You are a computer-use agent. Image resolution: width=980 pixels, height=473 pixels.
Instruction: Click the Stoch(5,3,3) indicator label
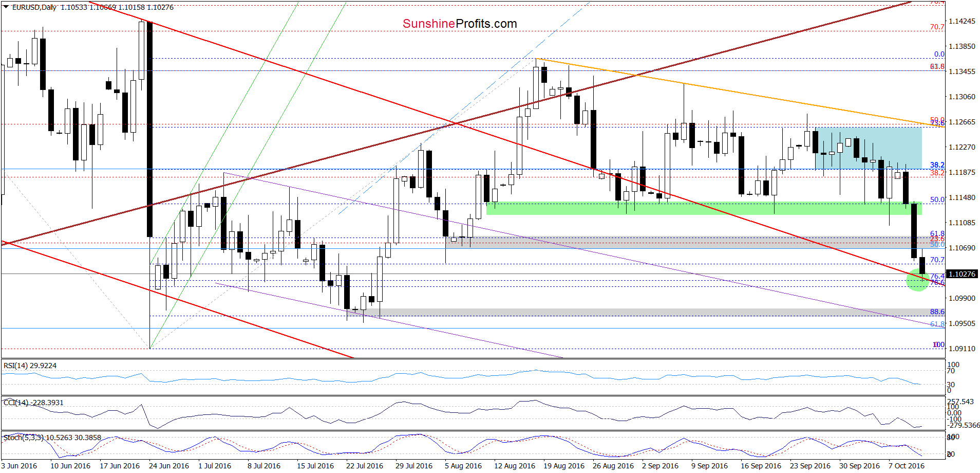click(52, 438)
